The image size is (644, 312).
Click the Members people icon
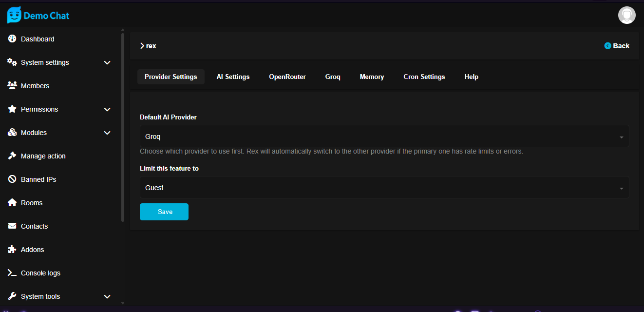(x=12, y=86)
